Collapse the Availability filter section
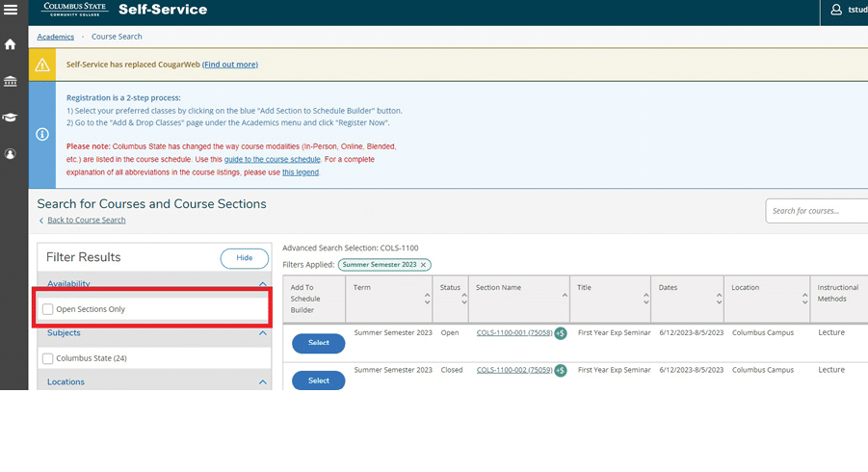The height and width of the screenshot is (472, 868). point(263,284)
